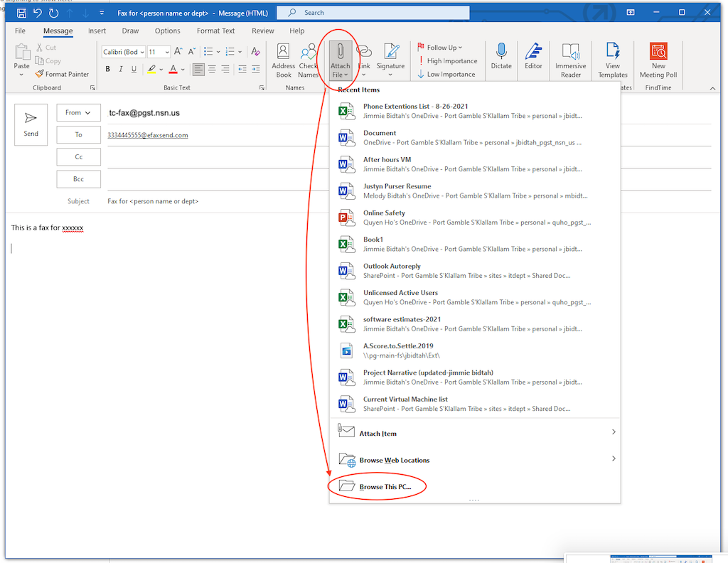
Task: Start Dictate microphone
Action: pyautogui.click(x=501, y=56)
